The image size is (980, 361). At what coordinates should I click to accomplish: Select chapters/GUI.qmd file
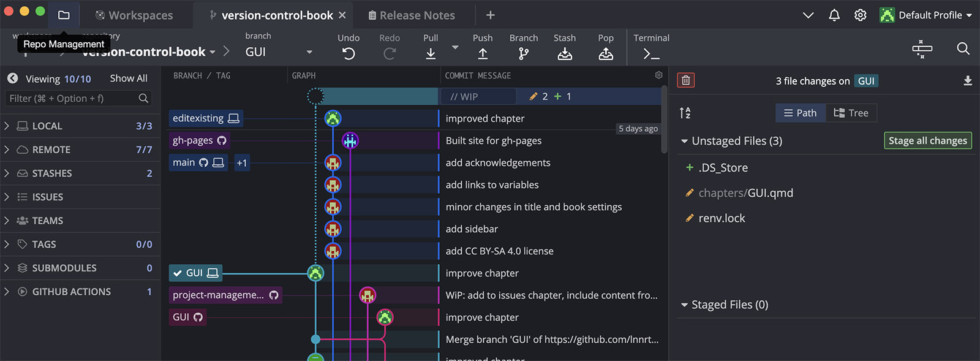pyautogui.click(x=745, y=192)
